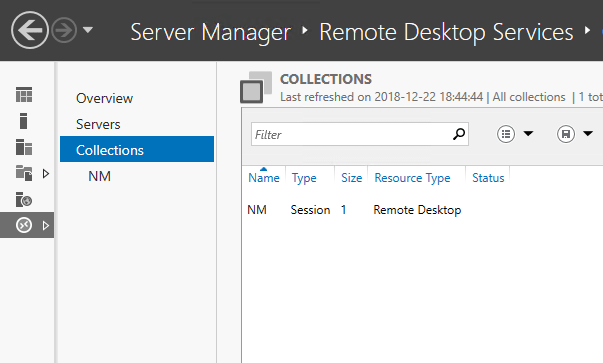Go back with the Back arrow button

(30, 30)
